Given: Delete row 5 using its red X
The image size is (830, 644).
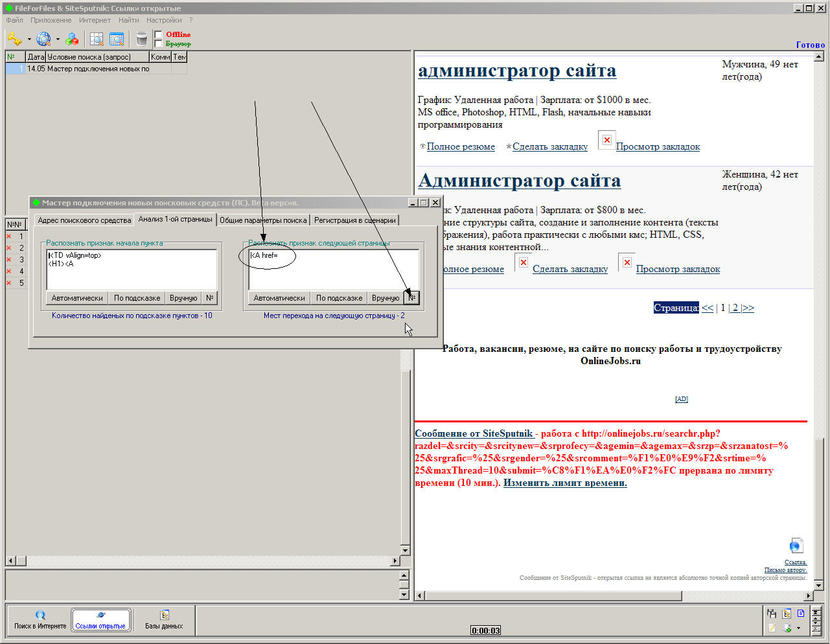Looking at the screenshot, I should [9, 283].
